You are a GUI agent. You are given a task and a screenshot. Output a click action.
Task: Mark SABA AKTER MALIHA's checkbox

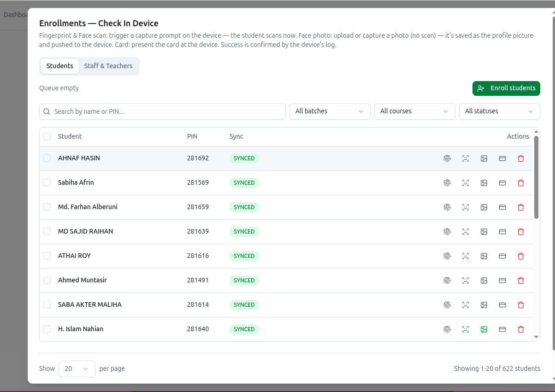(47, 304)
